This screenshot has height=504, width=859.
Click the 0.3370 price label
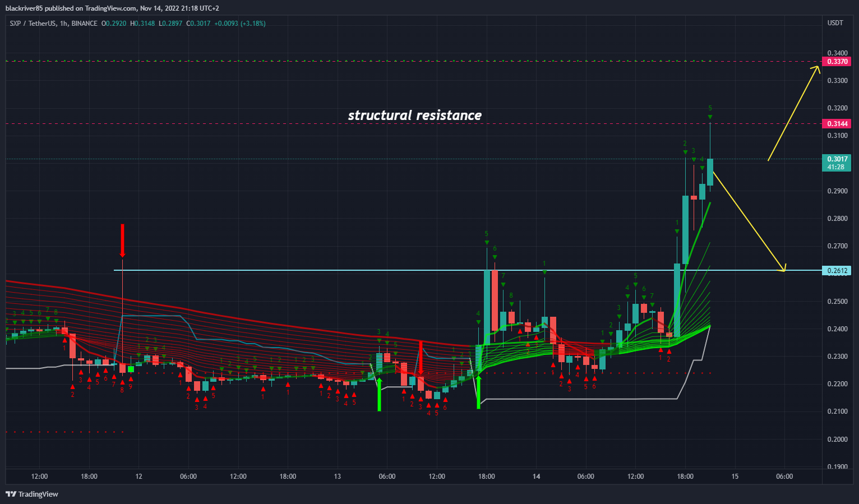click(x=836, y=62)
